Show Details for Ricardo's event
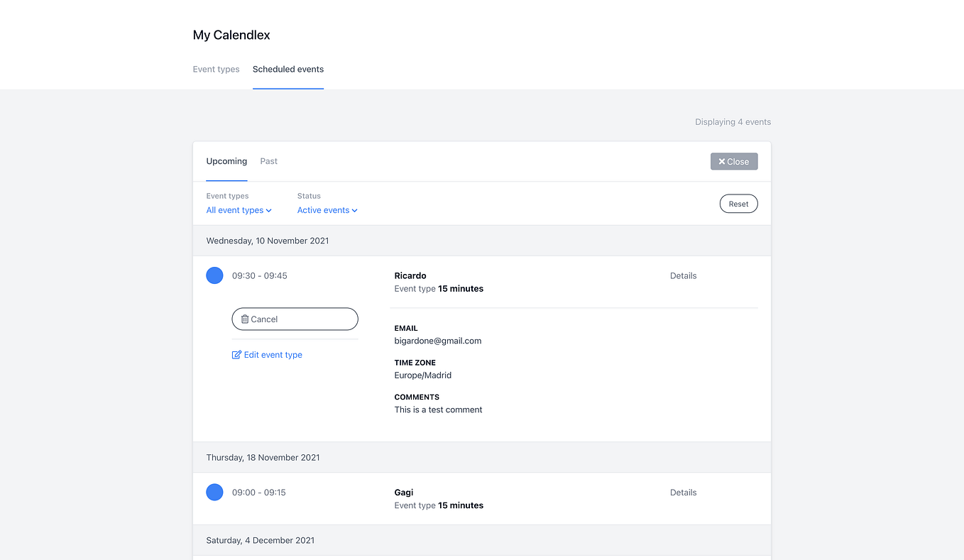The width and height of the screenshot is (964, 560). [x=683, y=275]
